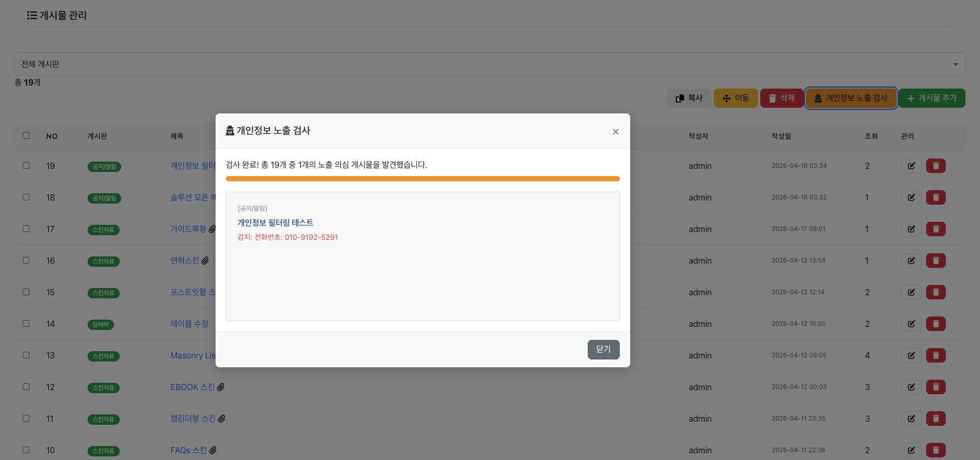Open 캘린더형 스킨 post link
This screenshot has height=460, width=980.
click(x=193, y=419)
